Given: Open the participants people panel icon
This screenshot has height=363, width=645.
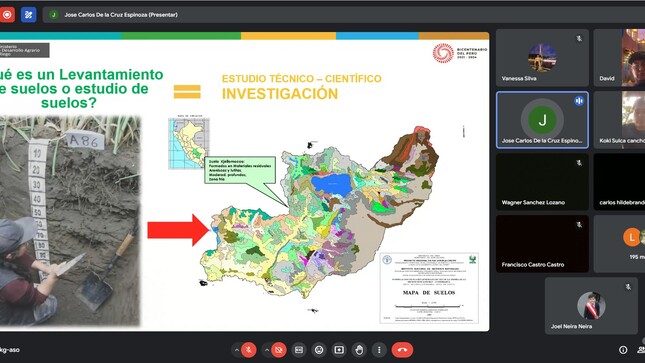Looking at the screenshot, I should [641, 350].
